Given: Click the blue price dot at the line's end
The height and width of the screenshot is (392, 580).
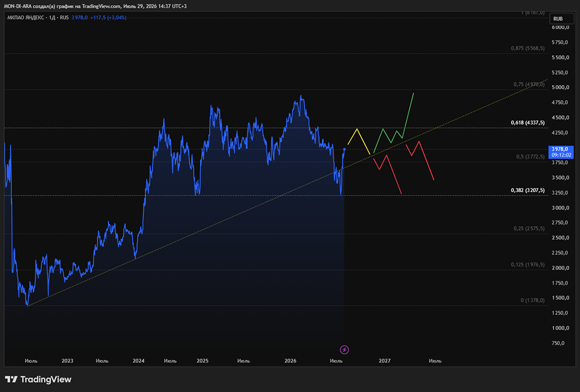Looking at the screenshot, I should [x=345, y=150].
